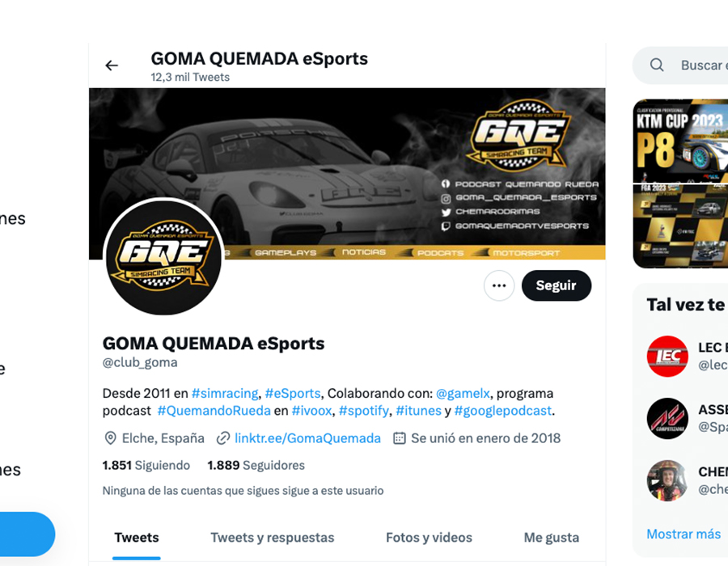Image resolution: width=728 pixels, height=566 pixels.
Task: Click Mostrar más link
Action: [x=684, y=534]
